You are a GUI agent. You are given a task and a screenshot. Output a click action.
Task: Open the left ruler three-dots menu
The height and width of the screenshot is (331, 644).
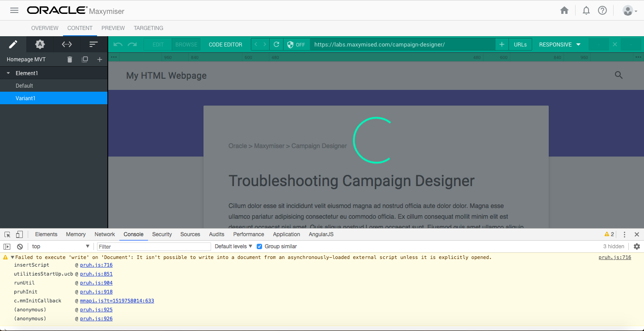click(114, 57)
